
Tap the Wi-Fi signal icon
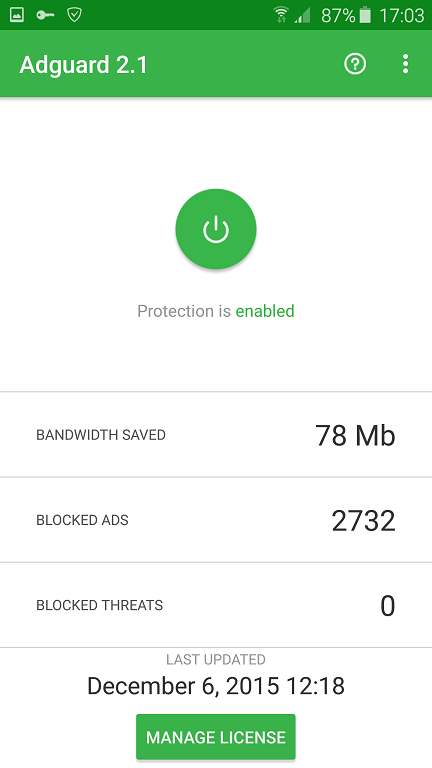click(281, 15)
